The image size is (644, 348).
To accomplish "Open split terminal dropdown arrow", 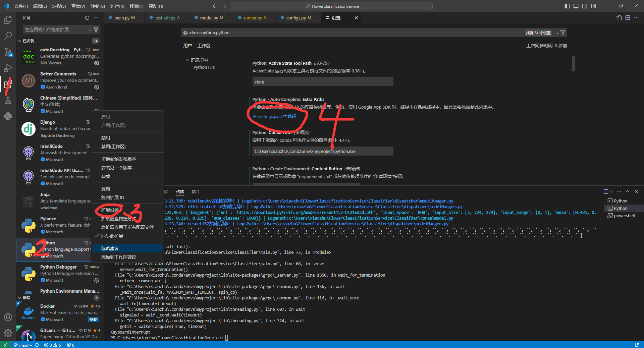I will click(611, 191).
